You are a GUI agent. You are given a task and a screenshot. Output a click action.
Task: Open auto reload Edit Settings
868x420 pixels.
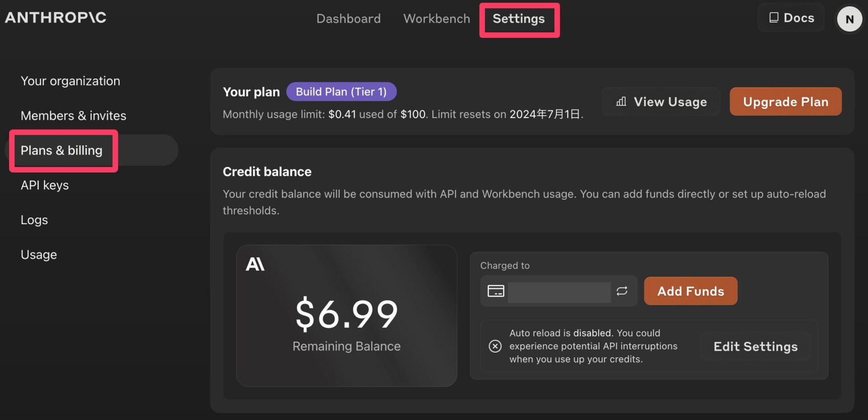755,346
